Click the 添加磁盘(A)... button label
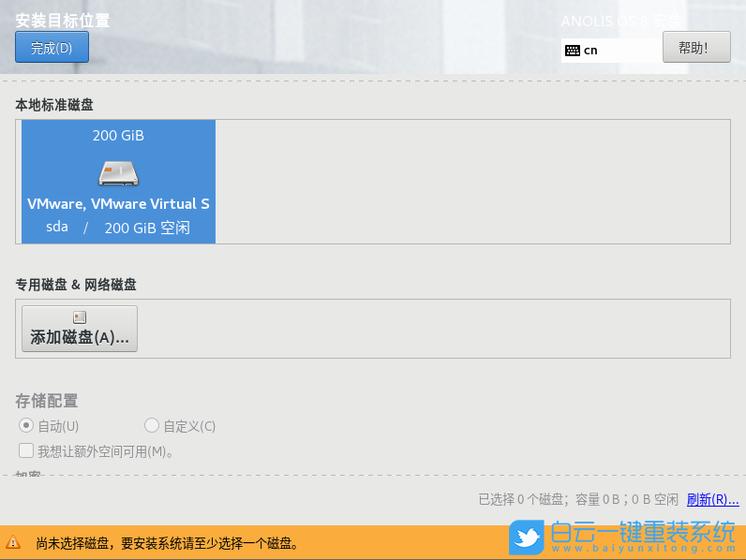 pos(80,337)
